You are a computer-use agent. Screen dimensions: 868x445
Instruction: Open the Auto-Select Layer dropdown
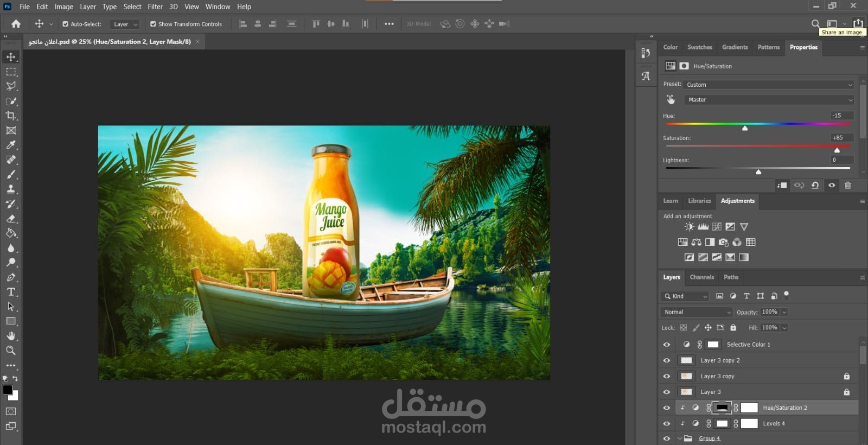[x=125, y=24]
